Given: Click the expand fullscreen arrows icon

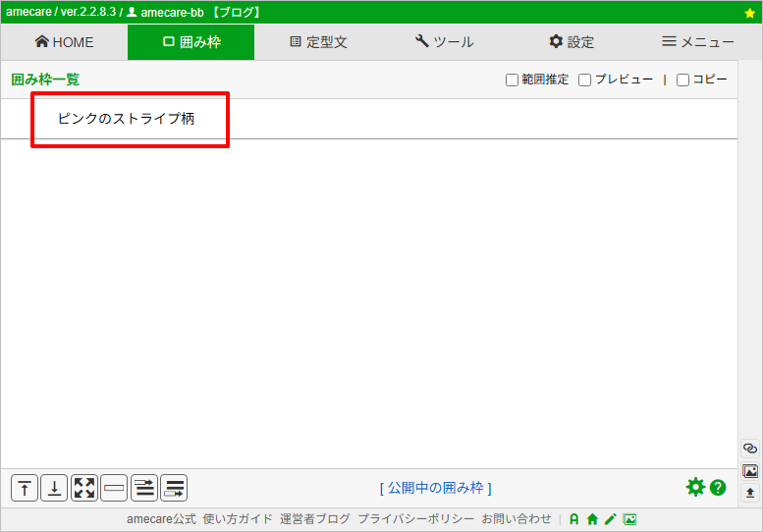Looking at the screenshot, I should 84,488.
